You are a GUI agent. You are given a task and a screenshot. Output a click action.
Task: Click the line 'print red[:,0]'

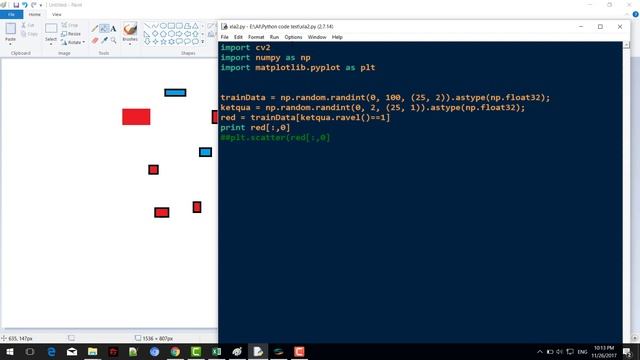pos(256,127)
